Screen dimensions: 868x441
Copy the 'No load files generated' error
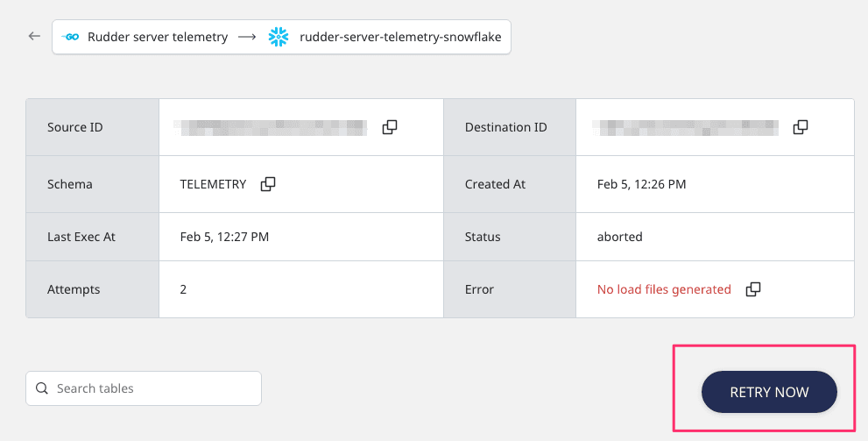pos(752,289)
